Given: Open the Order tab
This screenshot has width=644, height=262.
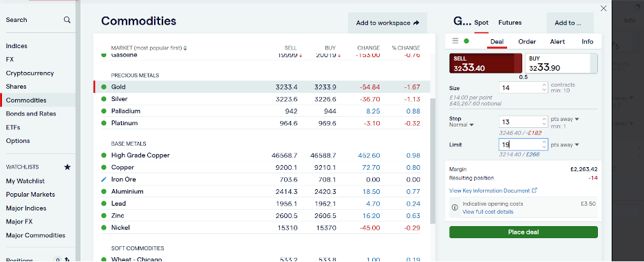Looking at the screenshot, I should [x=527, y=41].
